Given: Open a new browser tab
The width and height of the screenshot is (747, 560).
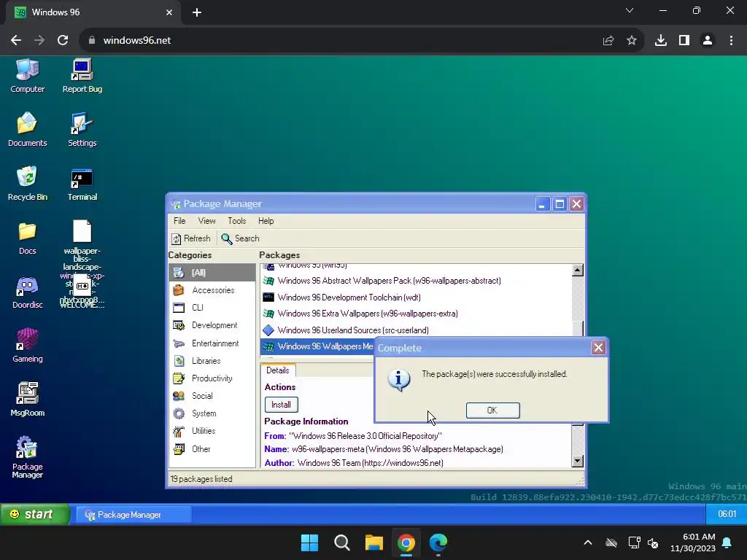Looking at the screenshot, I should tap(197, 13).
